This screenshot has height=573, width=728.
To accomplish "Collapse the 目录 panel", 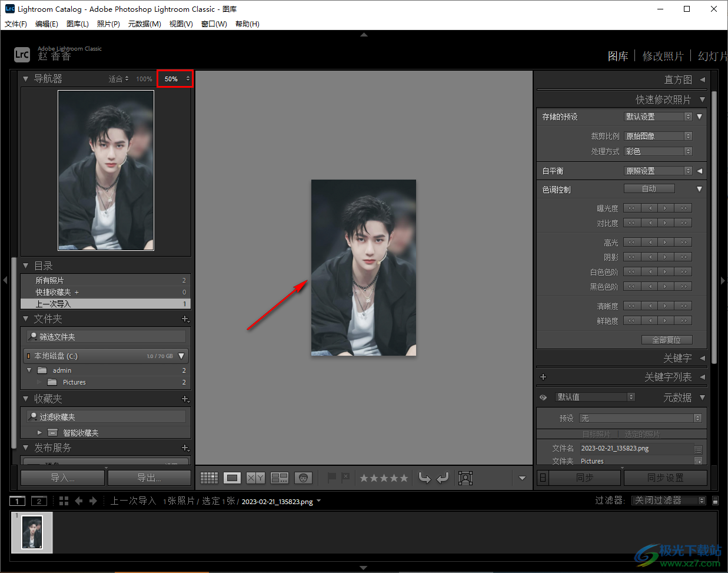I will pos(25,266).
